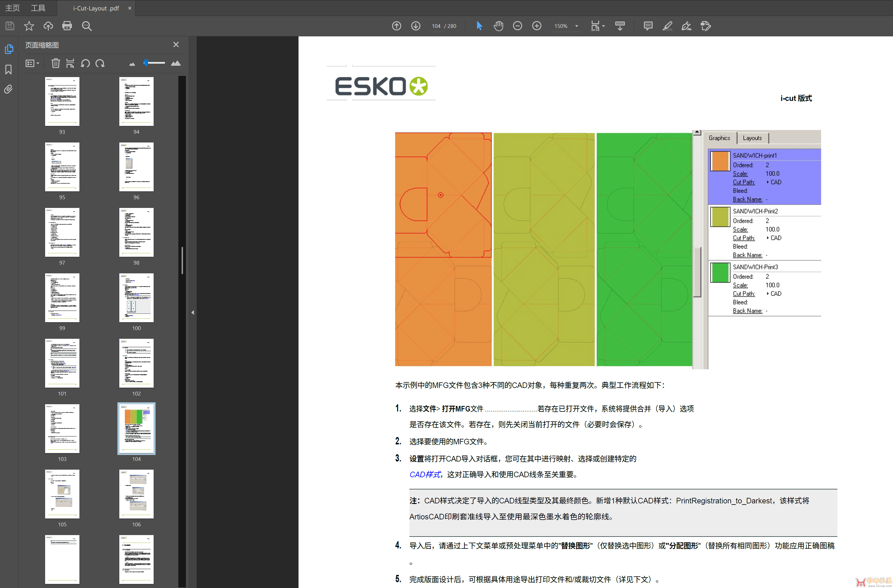Select page 96 thumbnail
893x588 pixels.
[x=136, y=167]
